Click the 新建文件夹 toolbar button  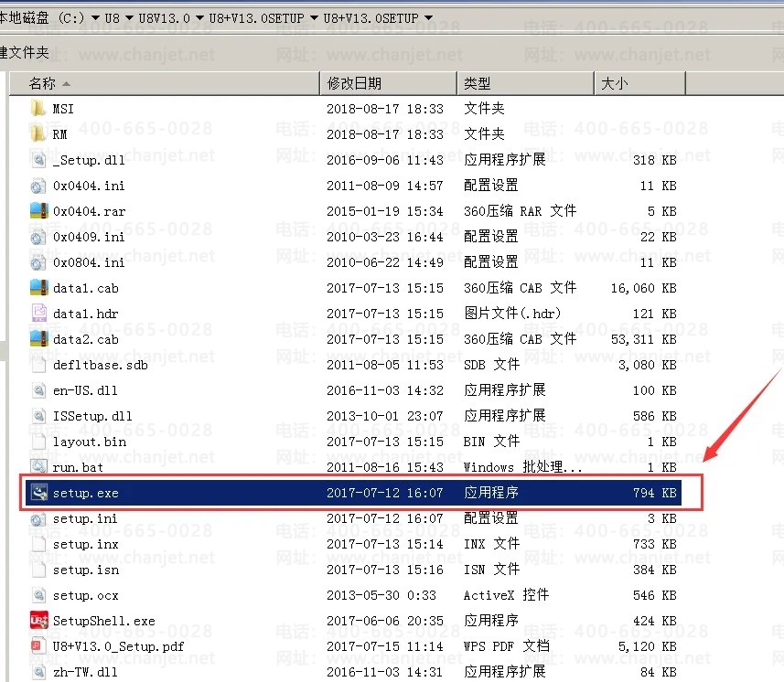[24, 52]
